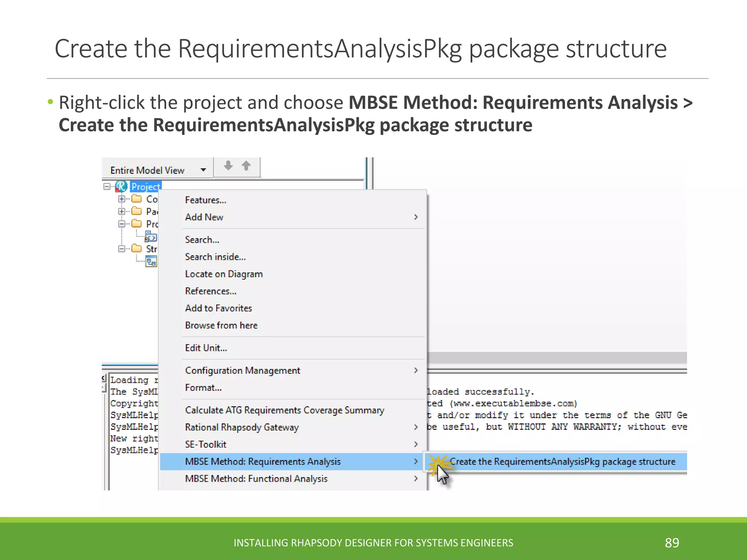Collapse the Project root node
The image size is (747, 560).
pyautogui.click(x=107, y=186)
